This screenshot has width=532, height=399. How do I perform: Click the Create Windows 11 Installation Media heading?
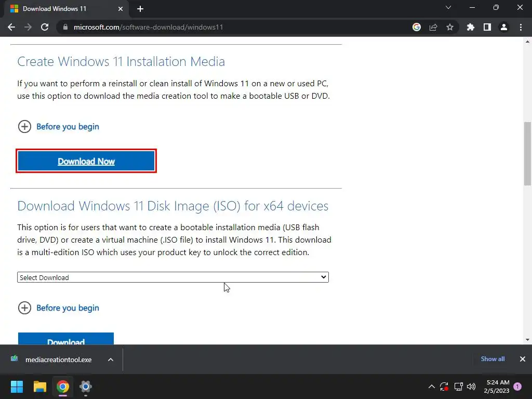click(x=121, y=61)
